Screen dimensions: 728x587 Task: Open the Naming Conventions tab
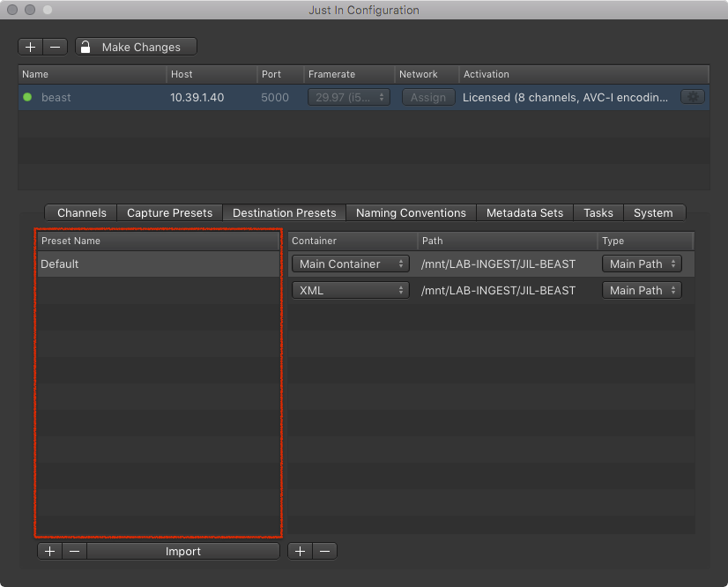click(x=411, y=212)
